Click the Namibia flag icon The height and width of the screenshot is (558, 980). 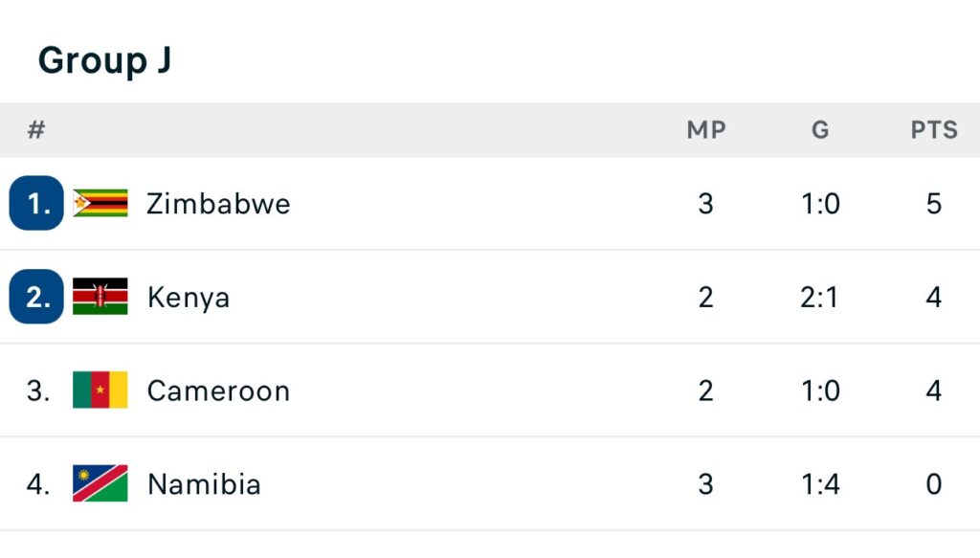pyautogui.click(x=100, y=483)
